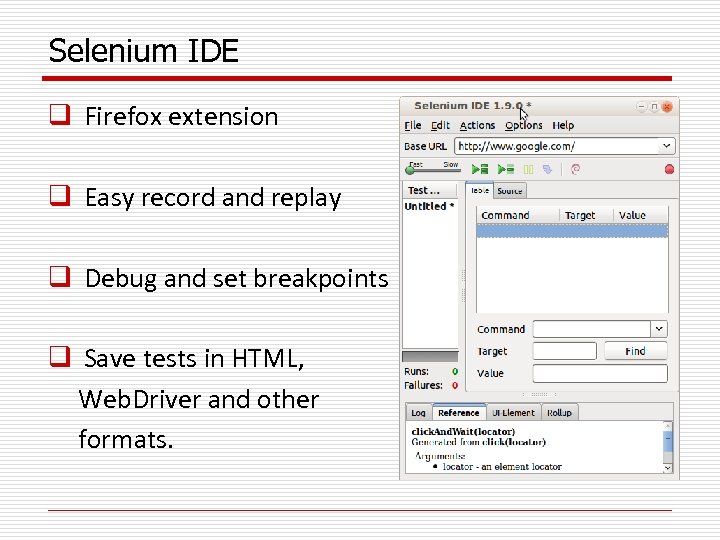This screenshot has width=720, height=540.
Task: Click the pane divider grip above the Log tabs
Action: pos(539,394)
